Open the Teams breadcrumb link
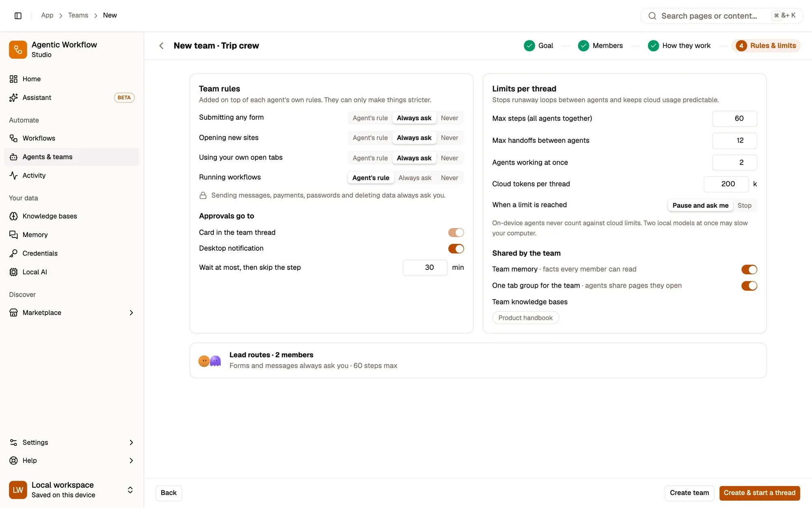 click(x=78, y=15)
